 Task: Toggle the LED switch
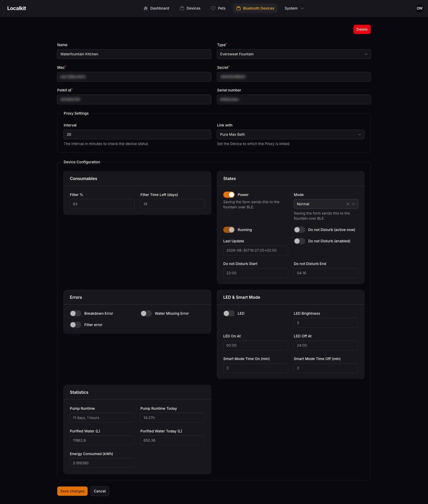(229, 313)
